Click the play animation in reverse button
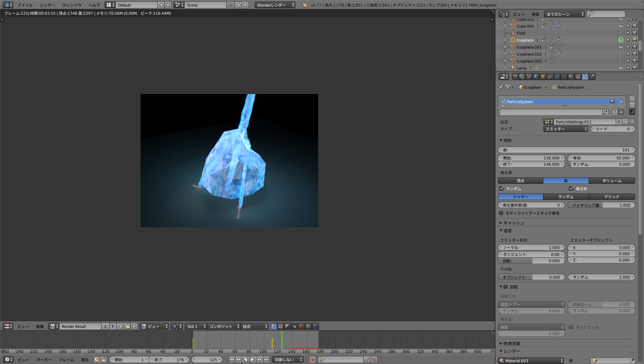 (245, 359)
